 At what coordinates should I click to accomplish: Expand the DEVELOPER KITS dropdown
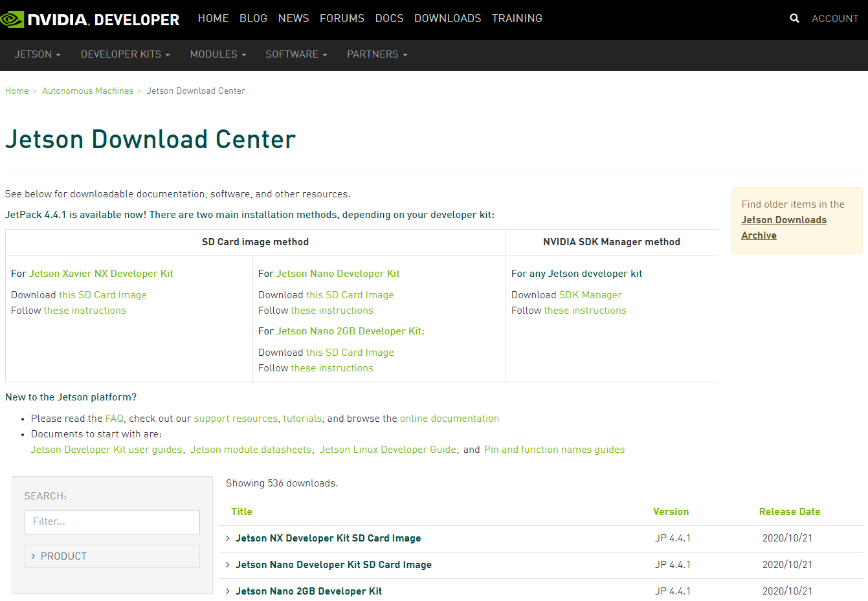[126, 54]
